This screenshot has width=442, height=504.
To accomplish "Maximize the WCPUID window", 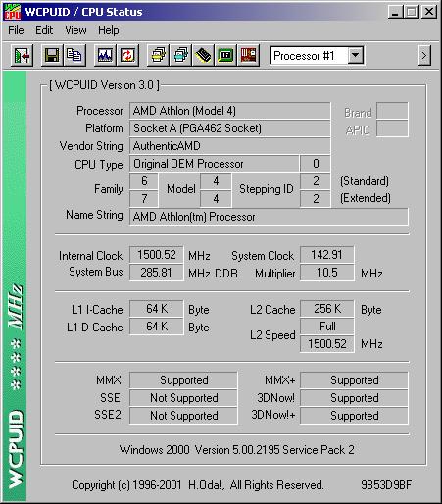I will click(x=412, y=12).
